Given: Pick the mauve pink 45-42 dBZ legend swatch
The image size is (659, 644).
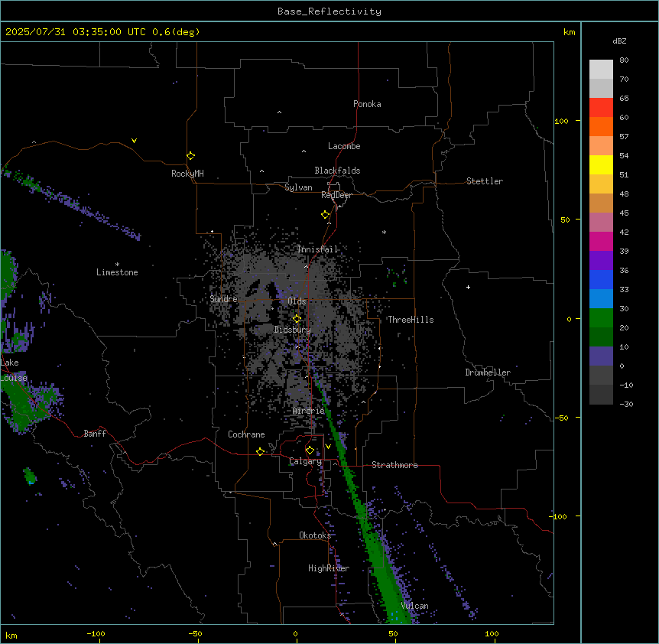Looking at the screenshot, I should coord(601,222).
